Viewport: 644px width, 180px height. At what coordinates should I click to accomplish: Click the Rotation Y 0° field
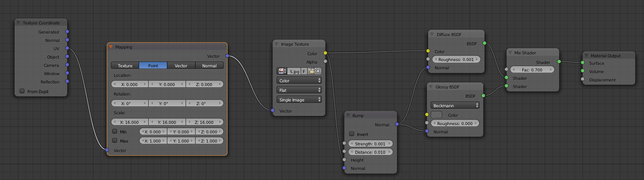tap(167, 103)
